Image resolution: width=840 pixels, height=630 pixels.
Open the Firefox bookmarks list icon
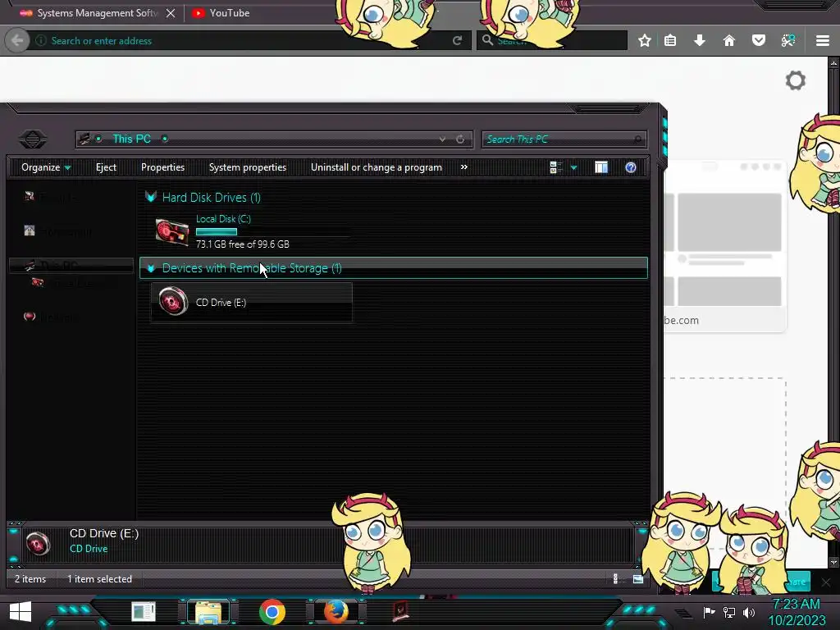click(670, 41)
